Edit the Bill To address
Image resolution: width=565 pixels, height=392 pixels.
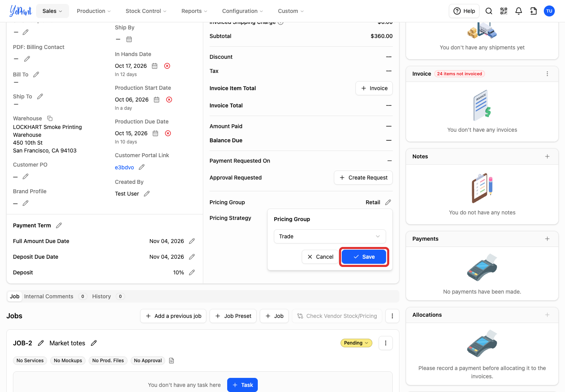point(36,74)
